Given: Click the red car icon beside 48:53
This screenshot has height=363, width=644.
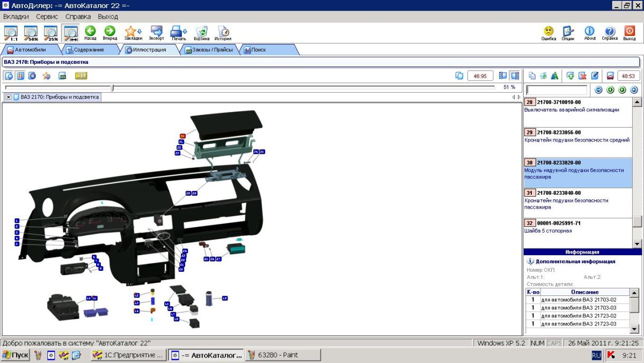Looking at the screenshot, I should (610, 76).
